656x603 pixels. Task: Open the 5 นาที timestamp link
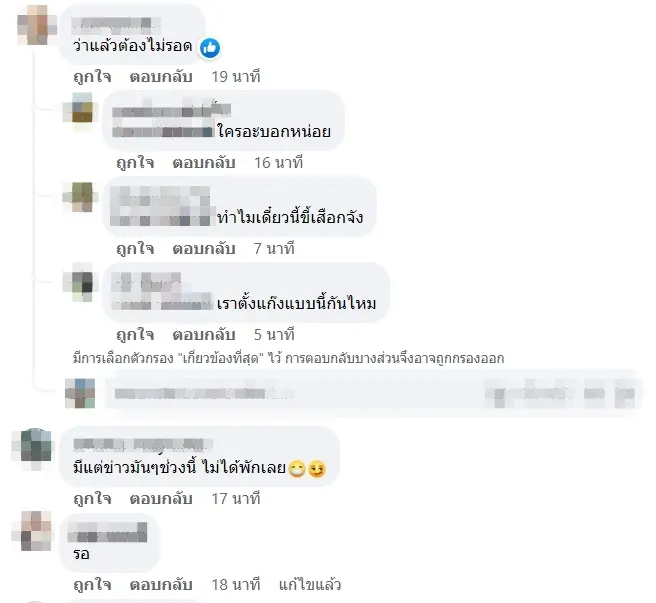click(274, 335)
